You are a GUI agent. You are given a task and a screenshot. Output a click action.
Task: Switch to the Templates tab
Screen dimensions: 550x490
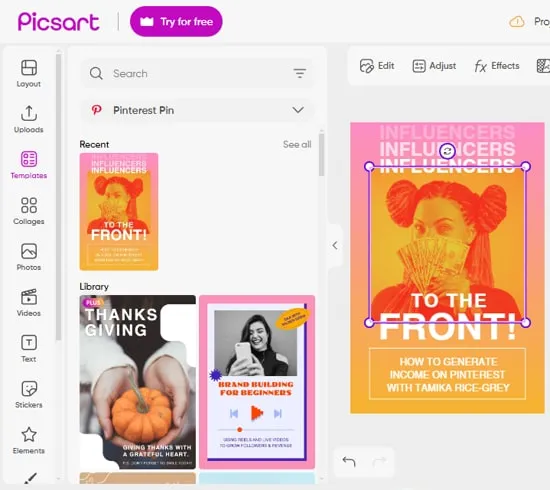[x=29, y=165]
